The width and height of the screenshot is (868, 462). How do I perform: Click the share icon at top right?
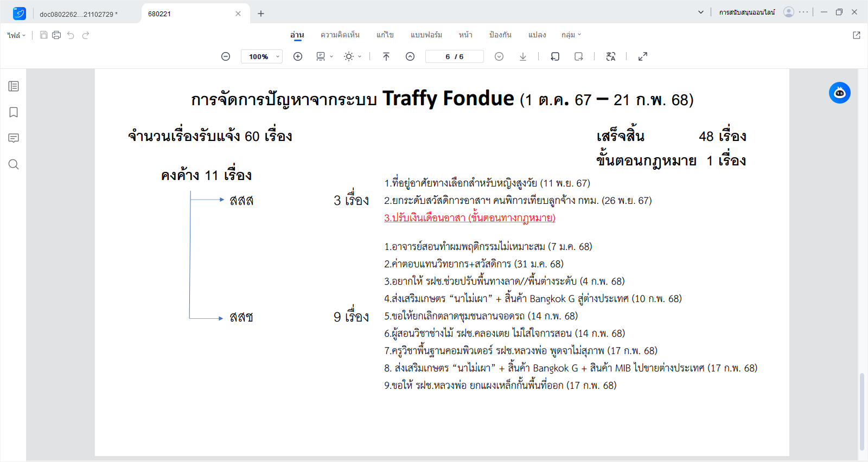pos(857,35)
